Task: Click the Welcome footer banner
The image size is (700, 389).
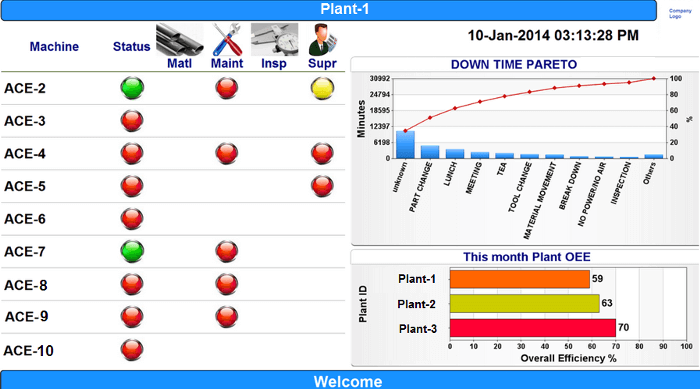Action: (x=350, y=380)
